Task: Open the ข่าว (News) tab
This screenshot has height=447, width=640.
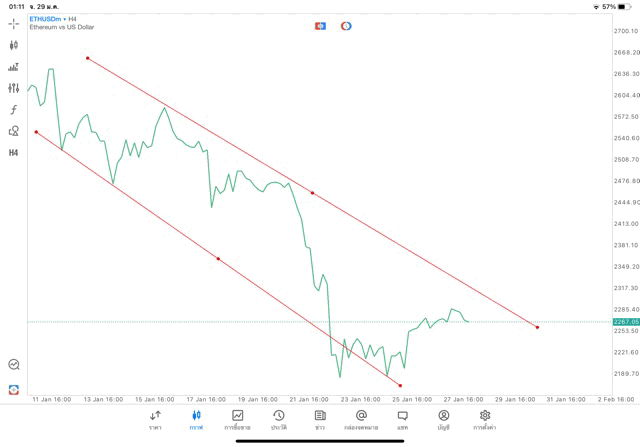Action: tap(320, 419)
